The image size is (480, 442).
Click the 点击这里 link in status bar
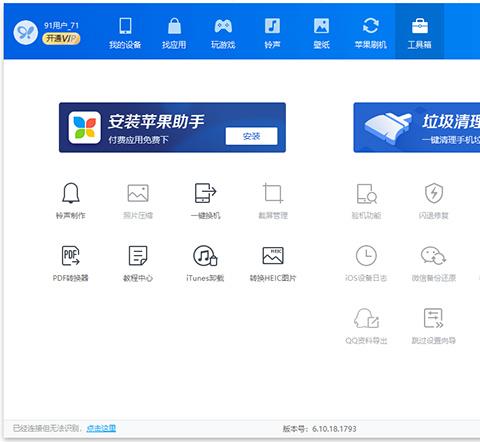101,428
